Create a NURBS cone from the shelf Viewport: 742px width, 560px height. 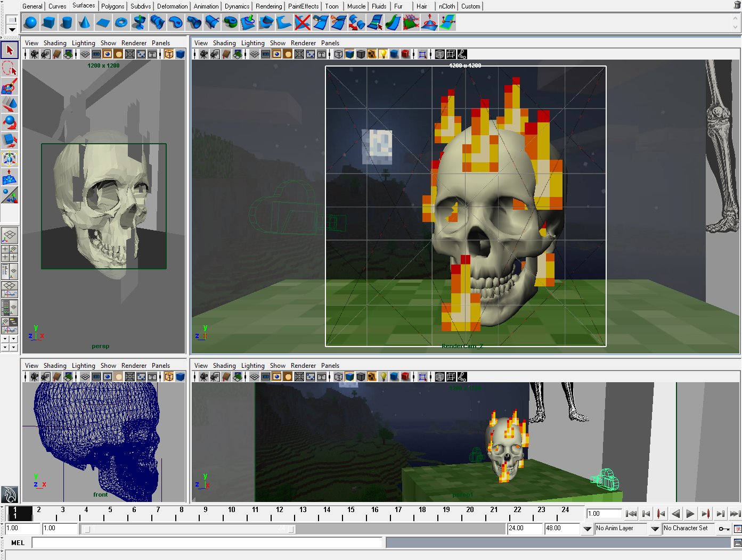(x=85, y=22)
